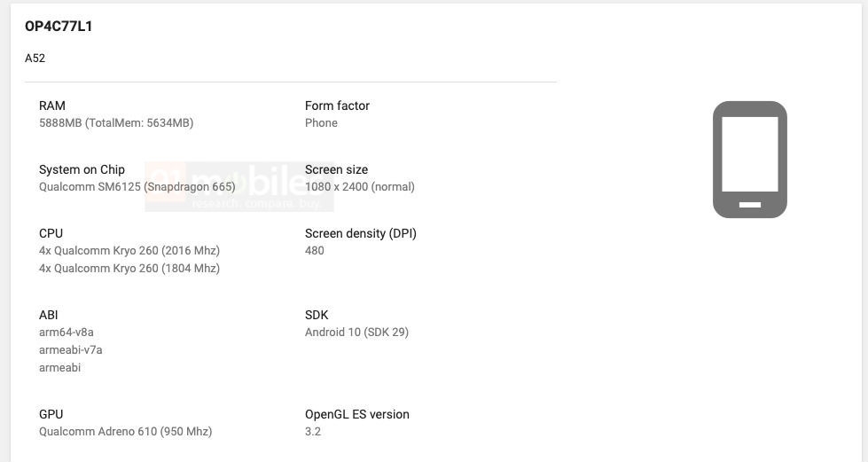The height and width of the screenshot is (462, 868).
Task: Click the CPU heading
Action: pyautogui.click(x=51, y=233)
